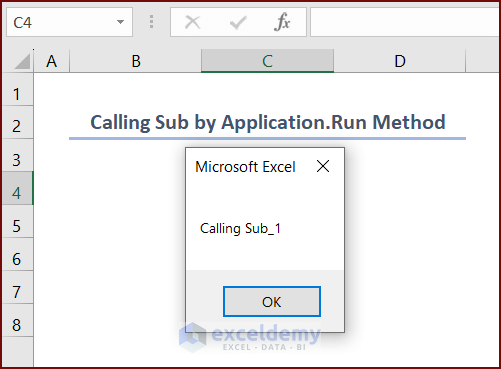Click the Enter checkmark icon in formula bar
Viewport: 501px width, 369px height.
point(238,22)
